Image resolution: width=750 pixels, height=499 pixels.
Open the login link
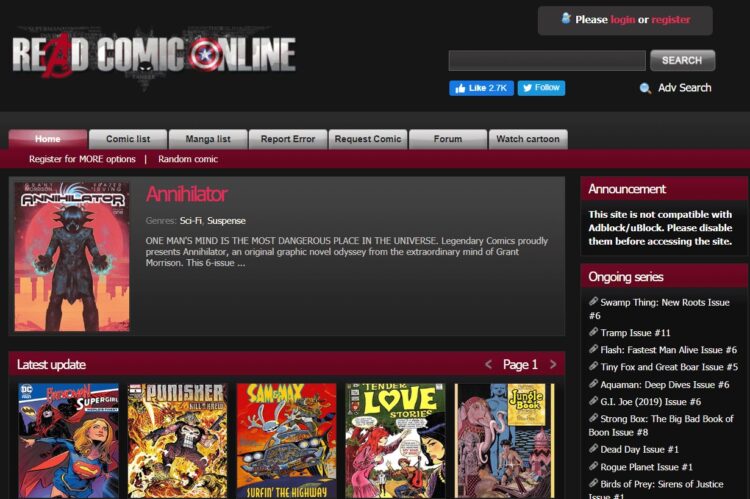pos(623,20)
